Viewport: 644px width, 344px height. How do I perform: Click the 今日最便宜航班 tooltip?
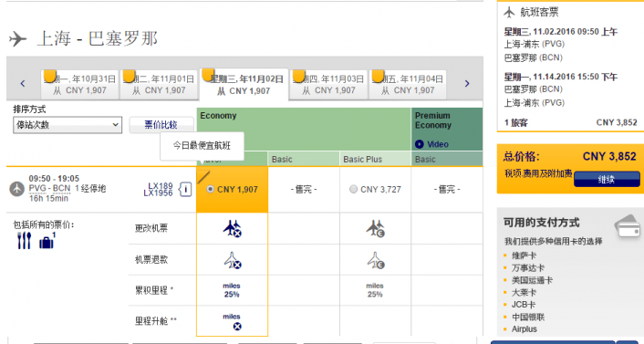point(203,145)
